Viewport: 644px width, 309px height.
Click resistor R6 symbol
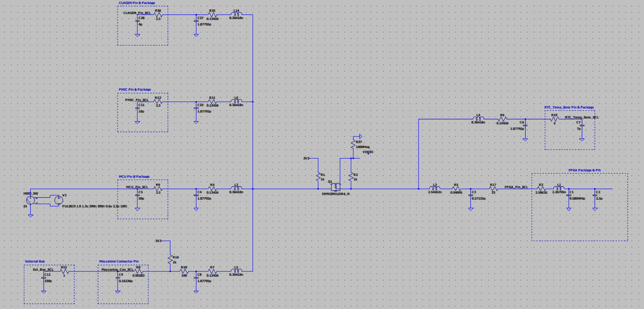(502, 119)
